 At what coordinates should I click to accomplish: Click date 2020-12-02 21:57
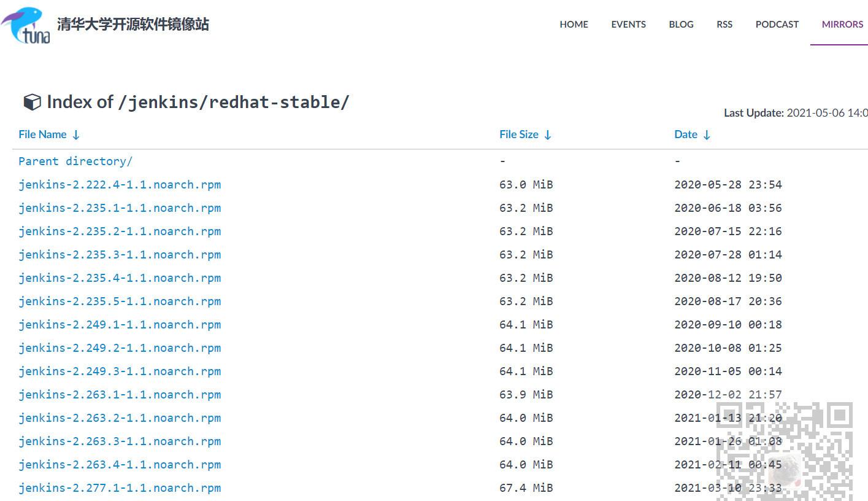pyautogui.click(x=728, y=394)
